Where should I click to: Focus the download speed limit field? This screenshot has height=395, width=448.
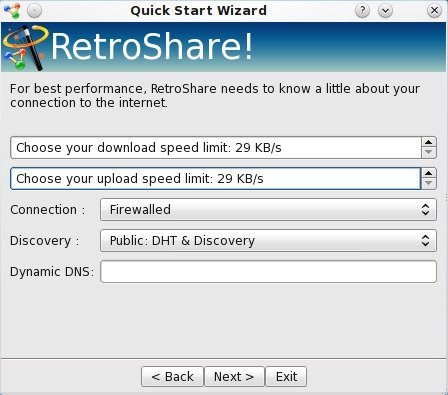[216, 148]
